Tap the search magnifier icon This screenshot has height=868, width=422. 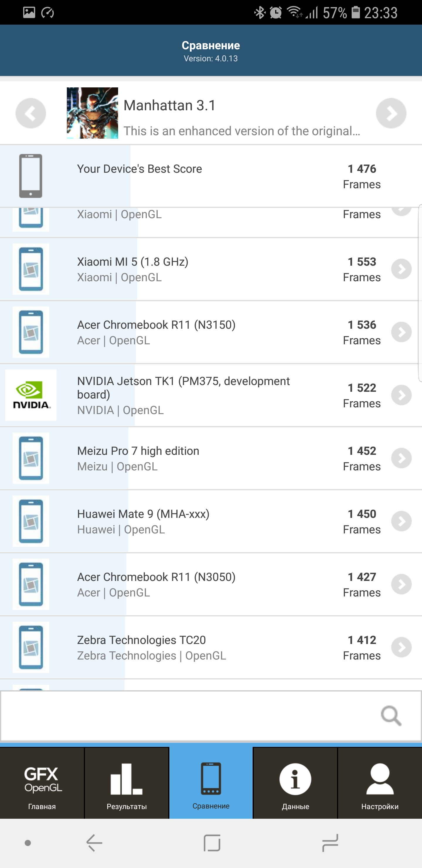click(x=391, y=715)
